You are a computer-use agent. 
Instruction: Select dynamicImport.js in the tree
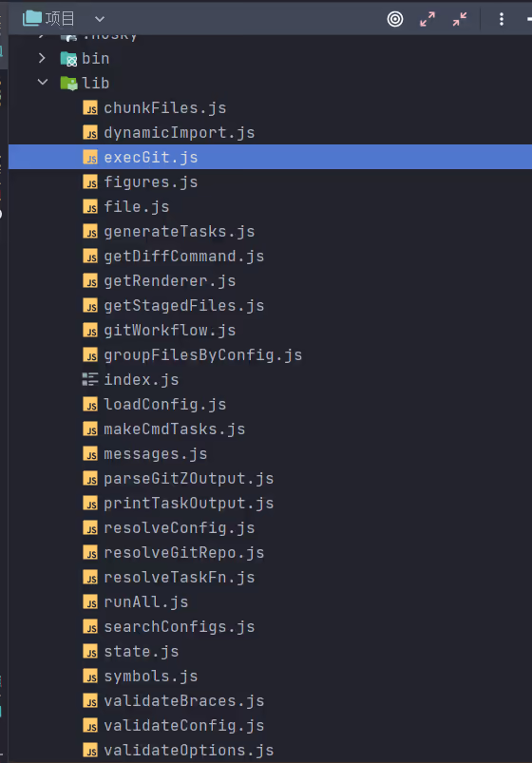180,132
